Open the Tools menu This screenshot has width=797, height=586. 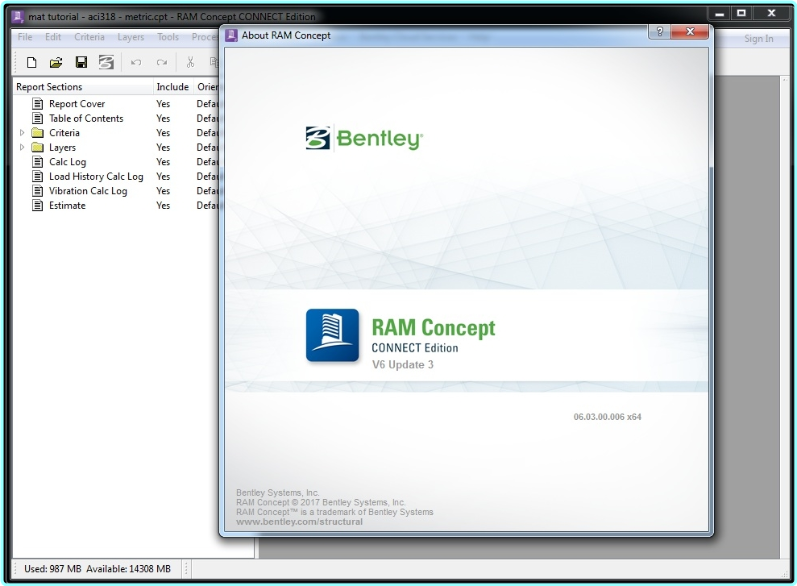168,37
